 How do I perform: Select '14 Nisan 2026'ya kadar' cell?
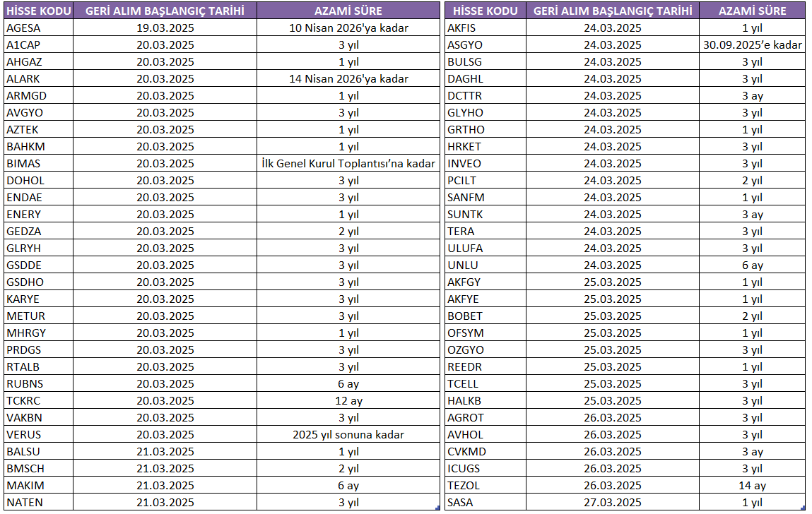point(348,78)
